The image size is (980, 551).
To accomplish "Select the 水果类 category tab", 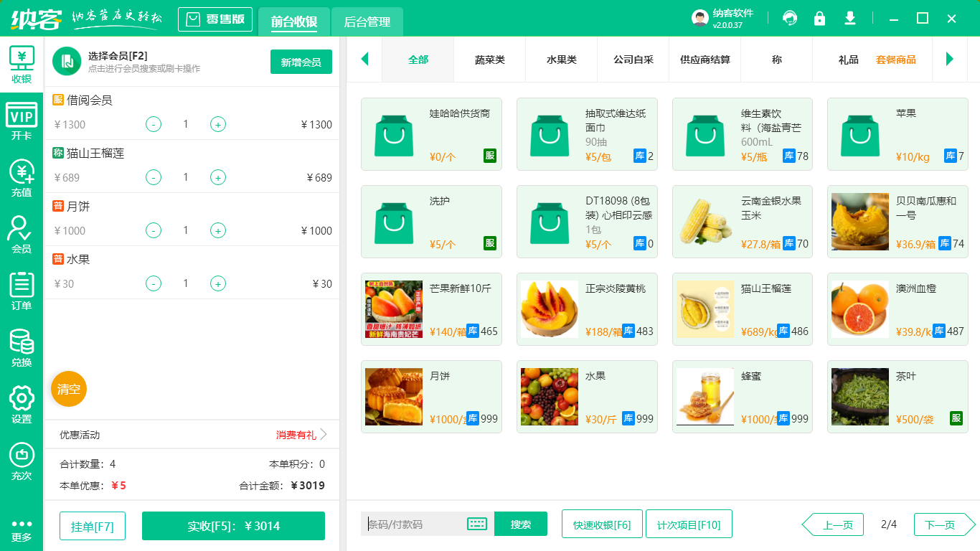I will (561, 60).
